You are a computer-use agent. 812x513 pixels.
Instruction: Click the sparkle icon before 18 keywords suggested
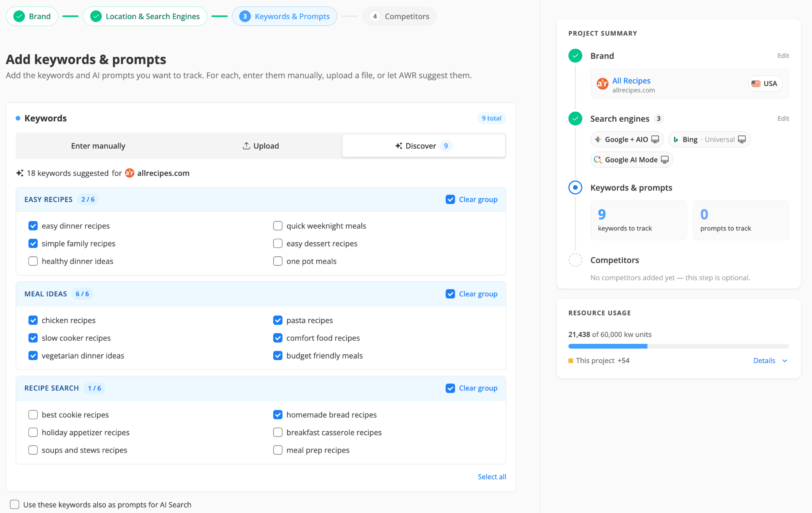(20, 173)
